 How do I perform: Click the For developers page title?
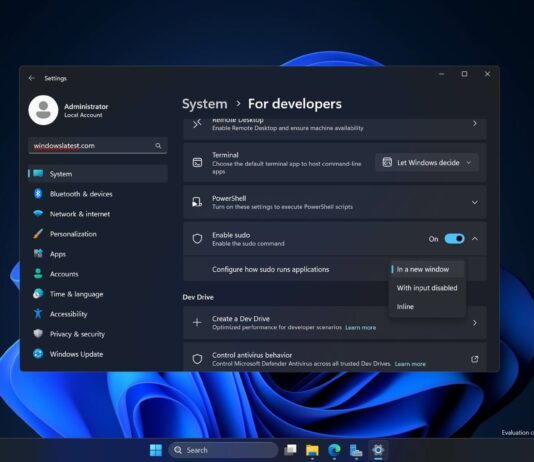tap(295, 104)
